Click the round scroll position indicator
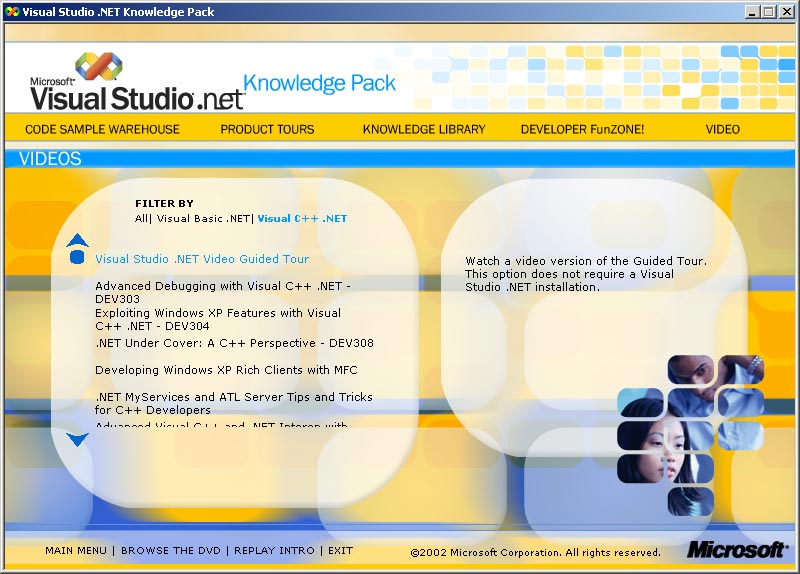Screen dimensions: 800x574 click(x=77, y=257)
